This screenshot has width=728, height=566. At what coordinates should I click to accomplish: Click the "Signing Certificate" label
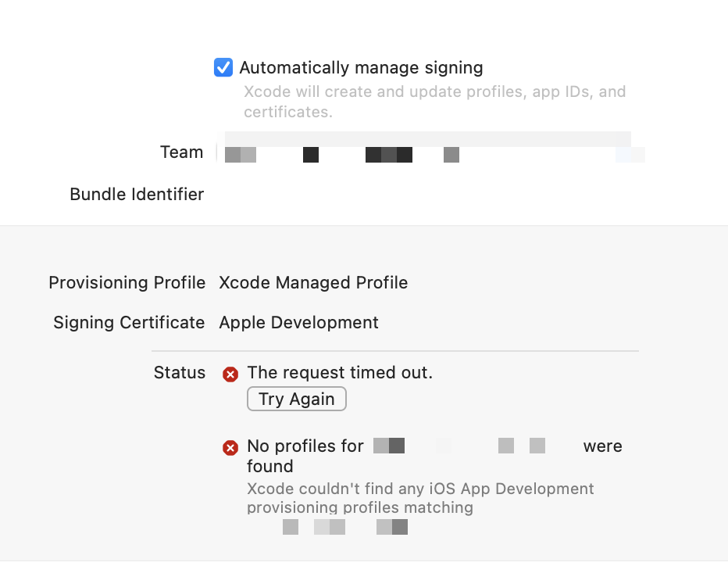click(x=128, y=322)
